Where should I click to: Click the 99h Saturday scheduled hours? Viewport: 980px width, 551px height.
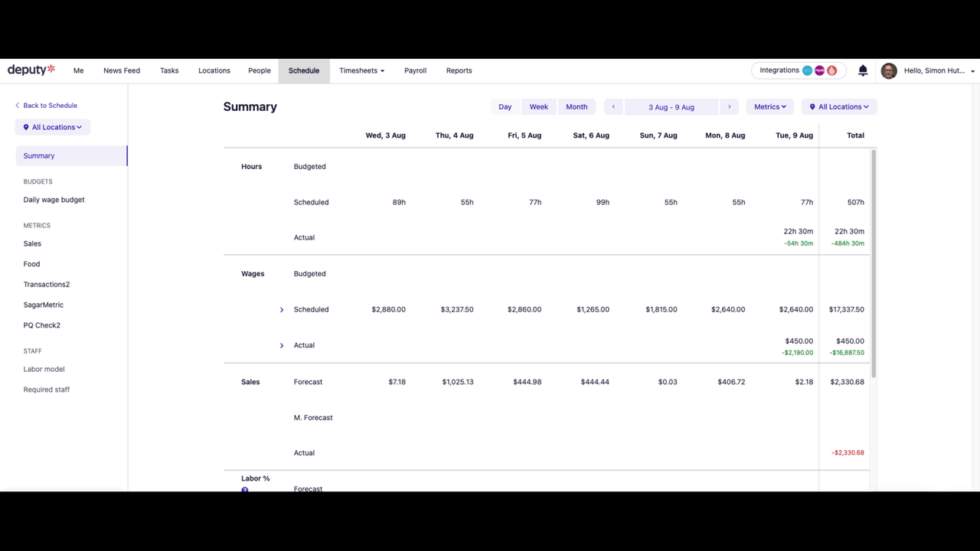click(603, 203)
